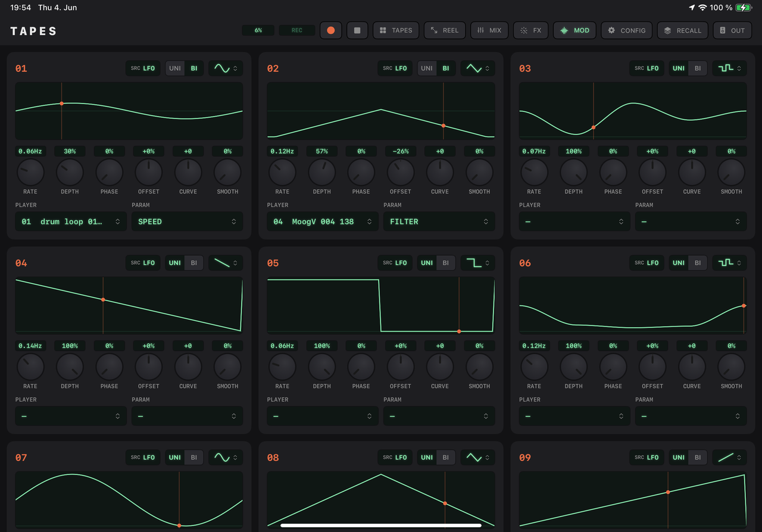
Task: Go to the FX tab
Action: click(530, 30)
